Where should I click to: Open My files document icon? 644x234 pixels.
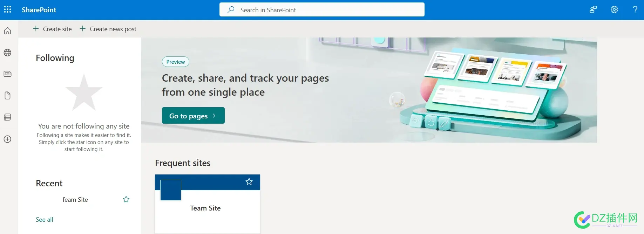tap(7, 96)
